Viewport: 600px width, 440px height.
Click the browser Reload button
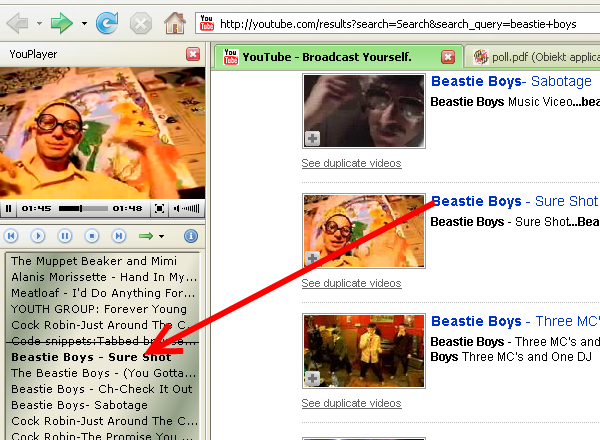coord(108,21)
